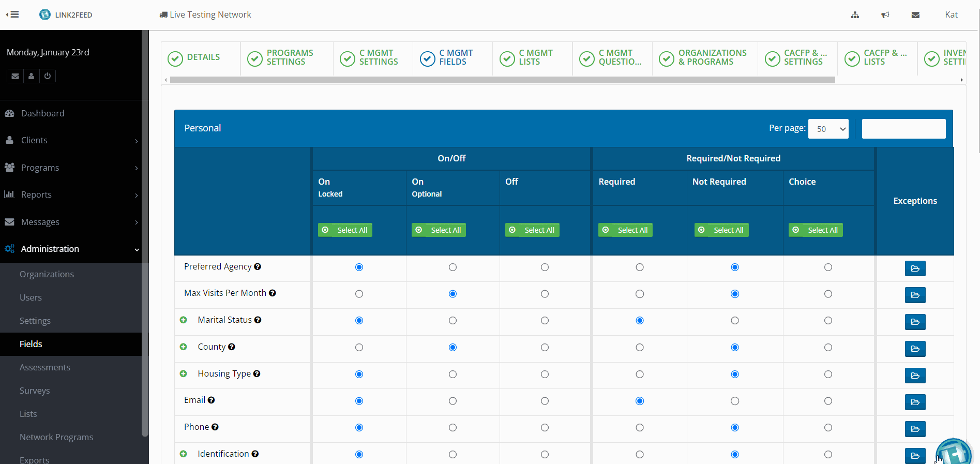Click the search field in Personal header
Screen dimensions: 980x464
903,129
